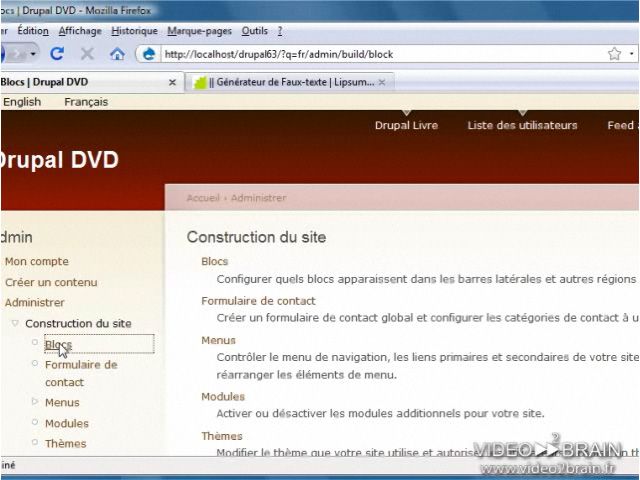Open the Marque-pages menu
Screen dimensions: 640x480
click(x=199, y=31)
